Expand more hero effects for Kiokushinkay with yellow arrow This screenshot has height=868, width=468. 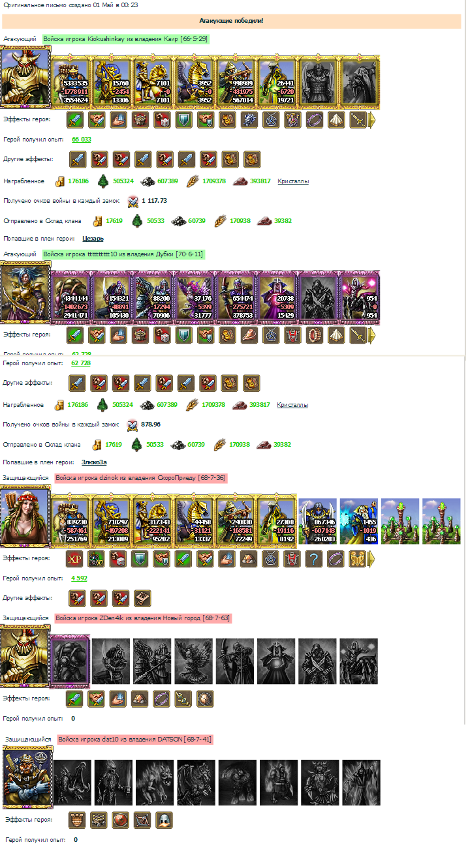pos(372,120)
